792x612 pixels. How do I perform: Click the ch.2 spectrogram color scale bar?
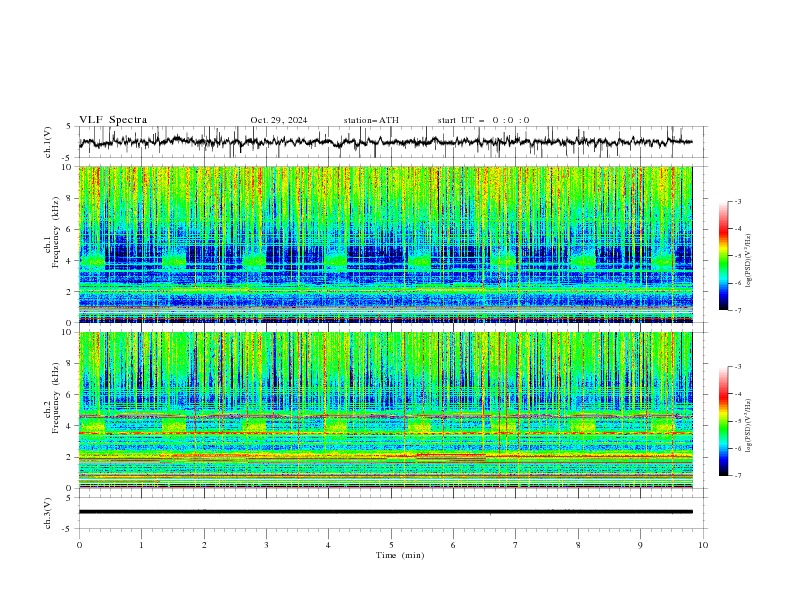[723, 421]
